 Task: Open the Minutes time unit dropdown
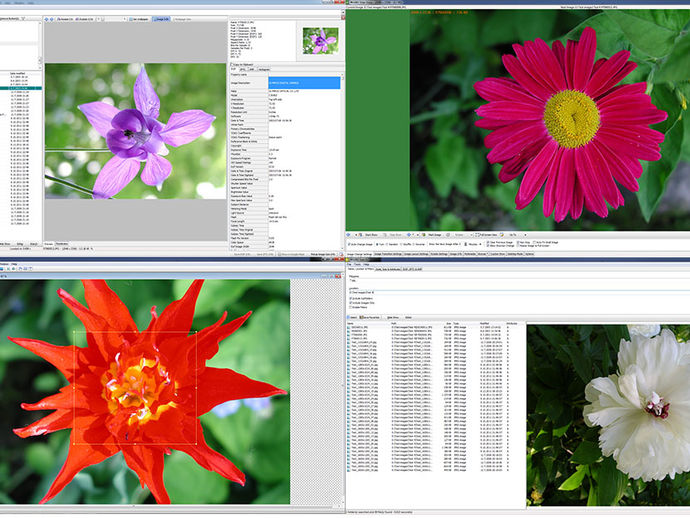(475, 244)
